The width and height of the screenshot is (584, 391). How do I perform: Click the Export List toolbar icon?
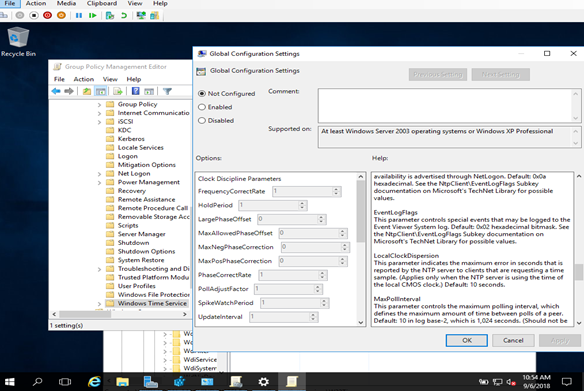click(118, 91)
